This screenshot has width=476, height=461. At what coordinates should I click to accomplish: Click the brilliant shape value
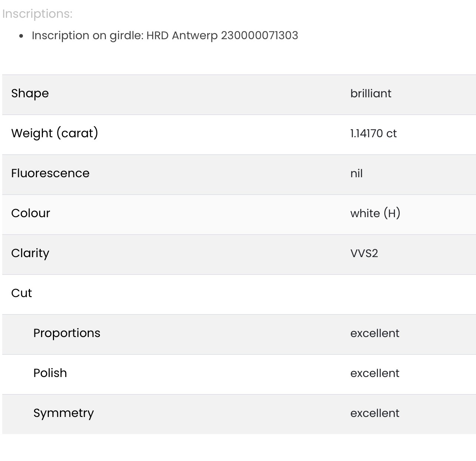click(371, 94)
